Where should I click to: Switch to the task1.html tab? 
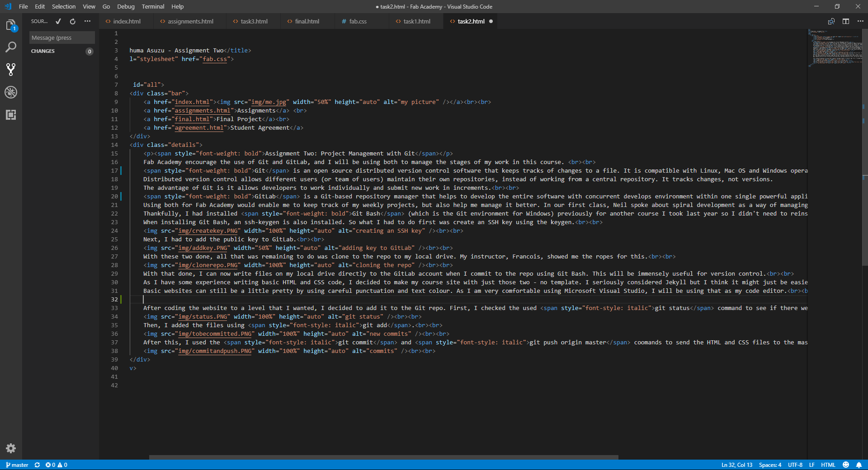pos(416,21)
